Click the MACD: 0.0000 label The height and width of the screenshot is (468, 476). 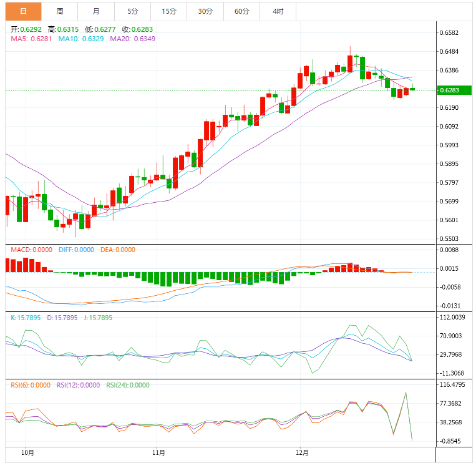click(32, 250)
